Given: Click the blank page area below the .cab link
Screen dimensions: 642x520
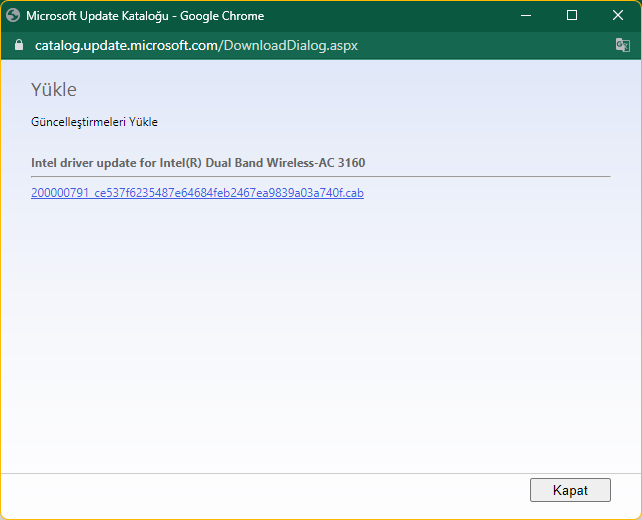Looking at the screenshot, I should [x=320, y=330].
